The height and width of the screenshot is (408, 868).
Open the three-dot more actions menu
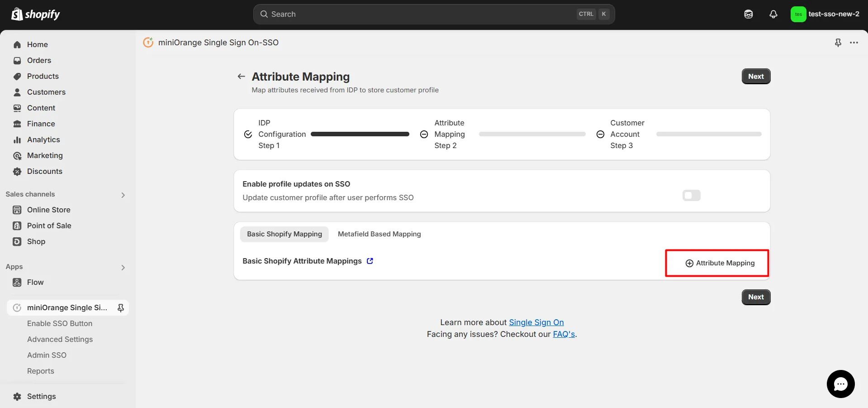854,43
